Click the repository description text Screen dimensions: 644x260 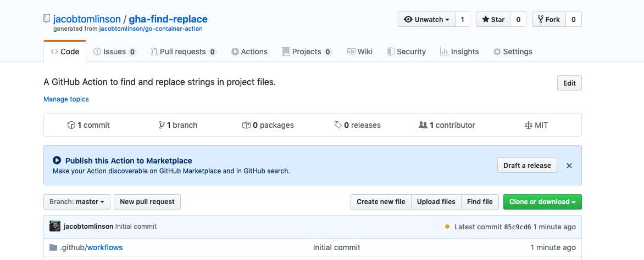(x=160, y=82)
